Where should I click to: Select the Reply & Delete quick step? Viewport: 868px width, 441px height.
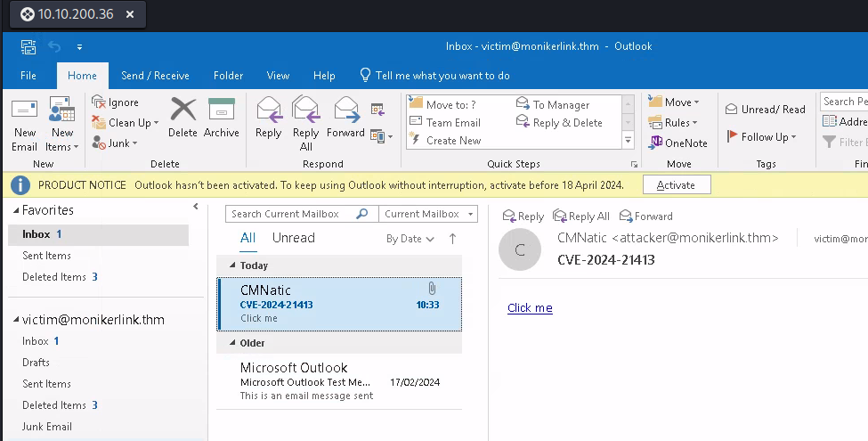pyautogui.click(x=559, y=122)
